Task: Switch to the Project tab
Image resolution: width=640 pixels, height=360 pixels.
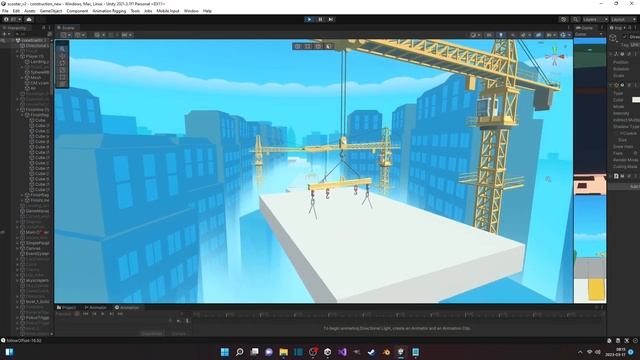Action: [x=67, y=307]
